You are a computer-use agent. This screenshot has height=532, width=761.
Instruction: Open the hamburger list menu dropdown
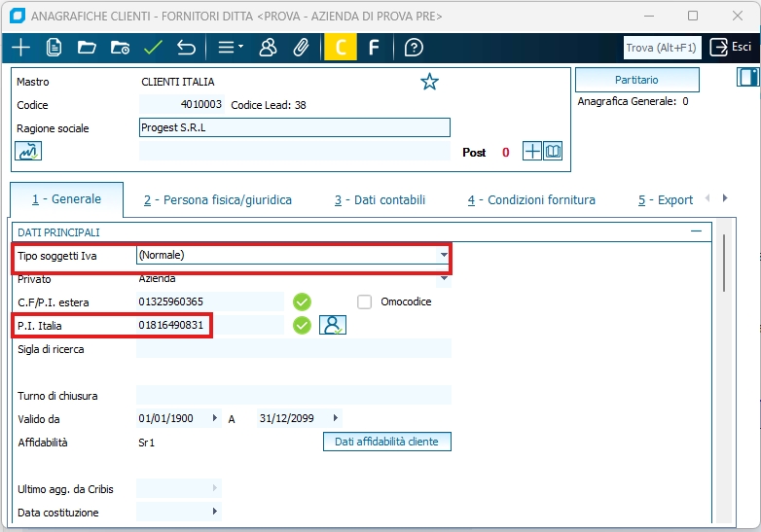(x=230, y=48)
